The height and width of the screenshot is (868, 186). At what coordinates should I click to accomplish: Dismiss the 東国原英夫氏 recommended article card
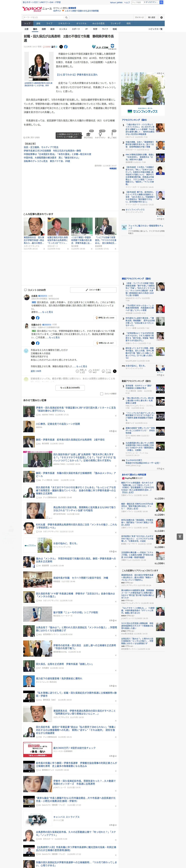pos(44,249)
